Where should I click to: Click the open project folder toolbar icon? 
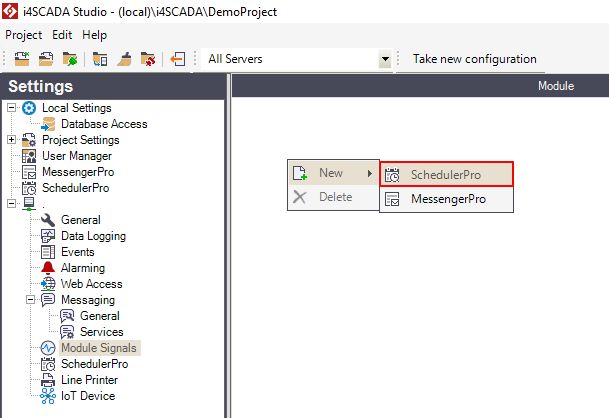tap(46, 59)
